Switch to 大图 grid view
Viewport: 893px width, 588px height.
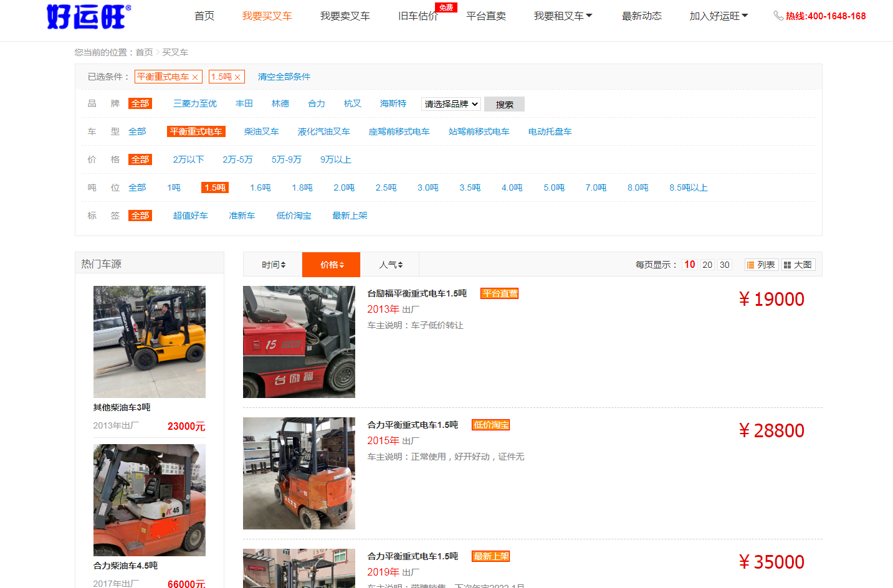click(x=798, y=265)
